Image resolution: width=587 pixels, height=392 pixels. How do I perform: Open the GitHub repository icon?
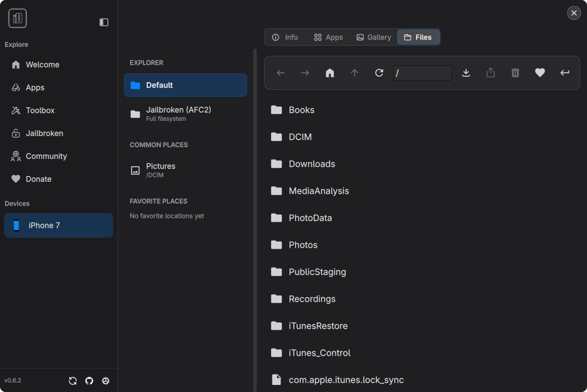89,381
